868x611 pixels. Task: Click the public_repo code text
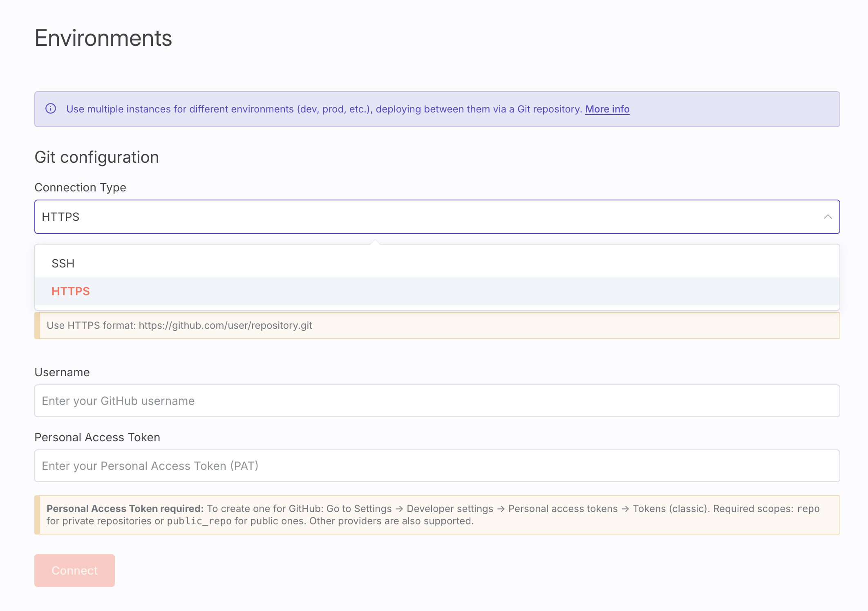coord(199,521)
